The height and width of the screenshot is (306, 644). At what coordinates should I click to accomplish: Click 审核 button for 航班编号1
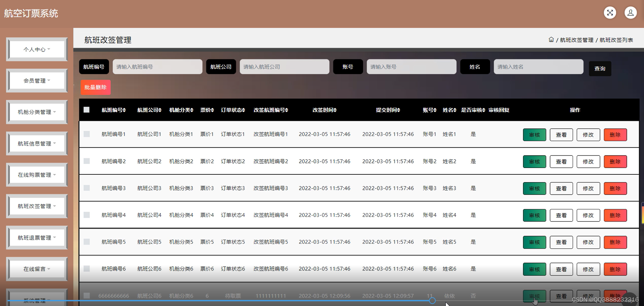(534, 135)
